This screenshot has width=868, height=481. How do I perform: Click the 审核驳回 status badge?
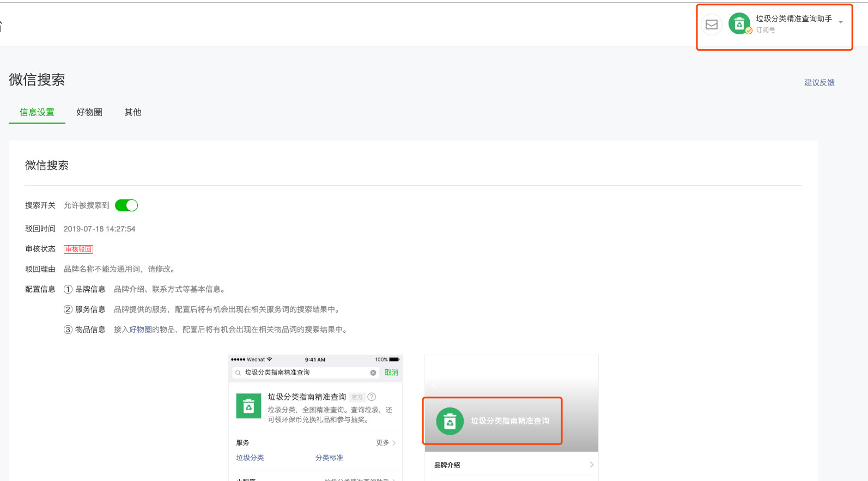pos(78,249)
